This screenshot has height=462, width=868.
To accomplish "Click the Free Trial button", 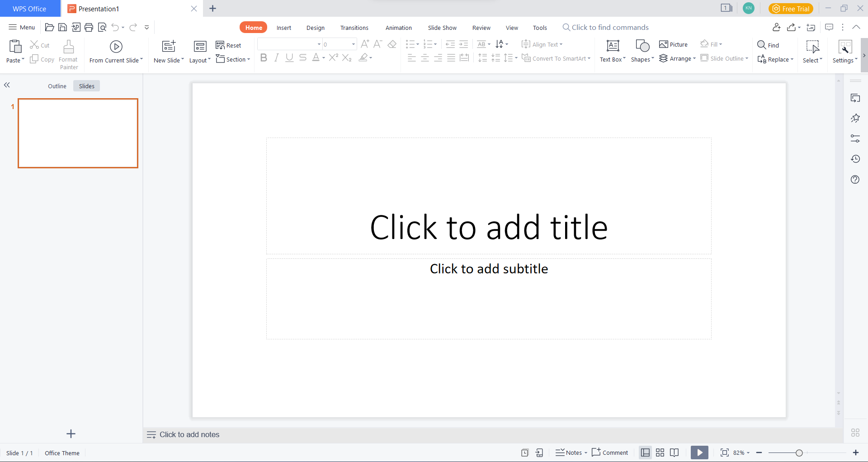I will coord(791,9).
